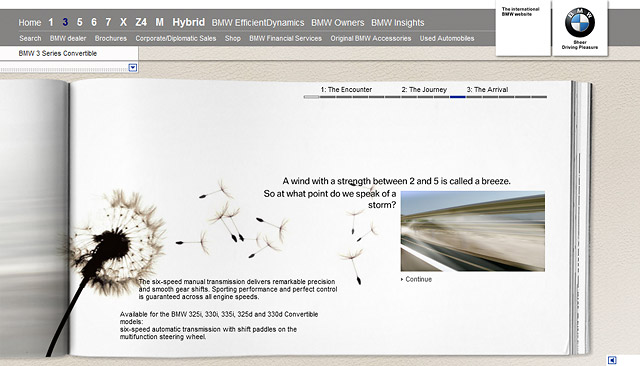This screenshot has width=640, height=366.
Task: Click the blurred road video thumbnail
Action: (473, 231)
